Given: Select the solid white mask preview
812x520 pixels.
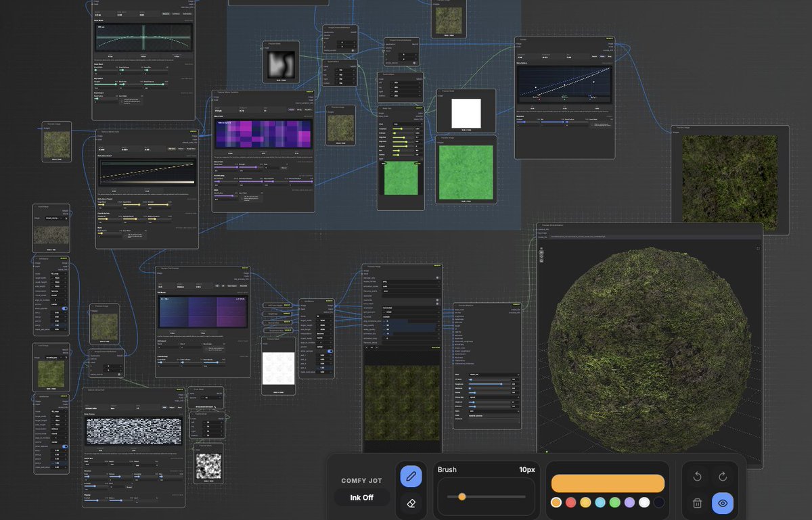Looking at the screenshot, I should 466,113.
